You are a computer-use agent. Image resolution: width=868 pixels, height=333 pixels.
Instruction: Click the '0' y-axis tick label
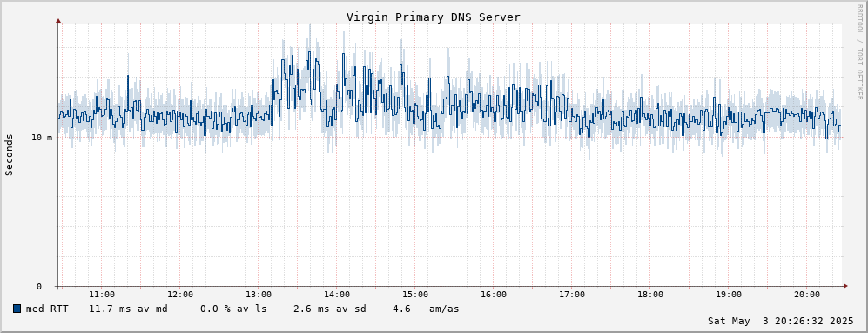[39, 287]
